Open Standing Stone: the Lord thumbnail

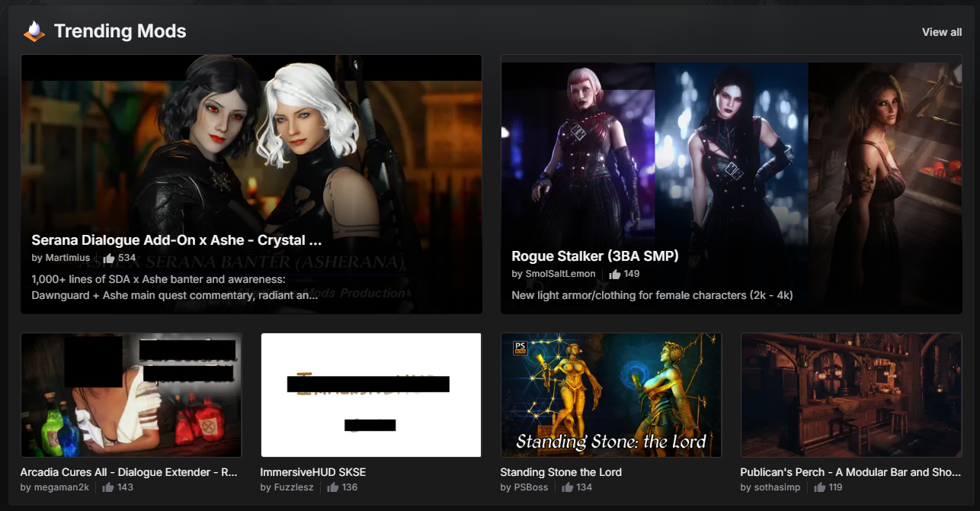point(611,395)
